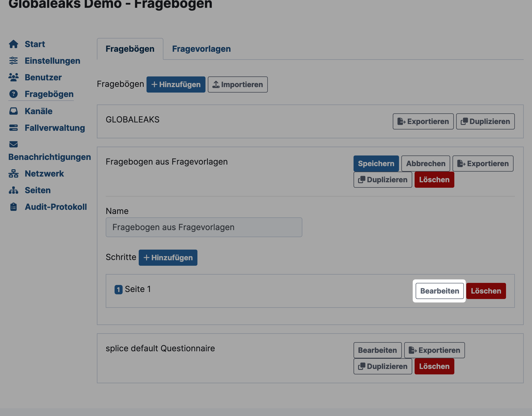This screenshot has width=532, height=416.
Task: Click the network icon beside Netzwerk
Action: tap(14, 174)
